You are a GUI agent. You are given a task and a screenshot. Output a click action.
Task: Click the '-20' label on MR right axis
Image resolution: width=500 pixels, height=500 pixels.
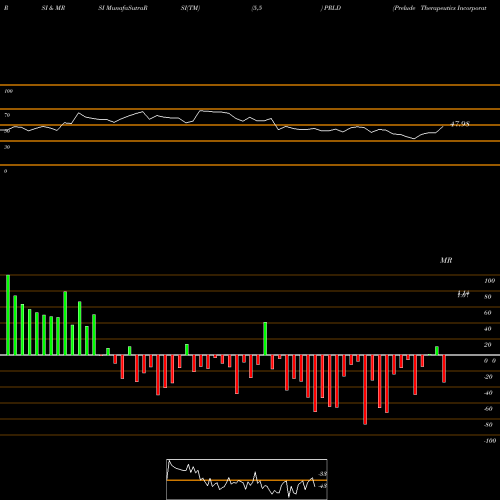coord(488,377)
